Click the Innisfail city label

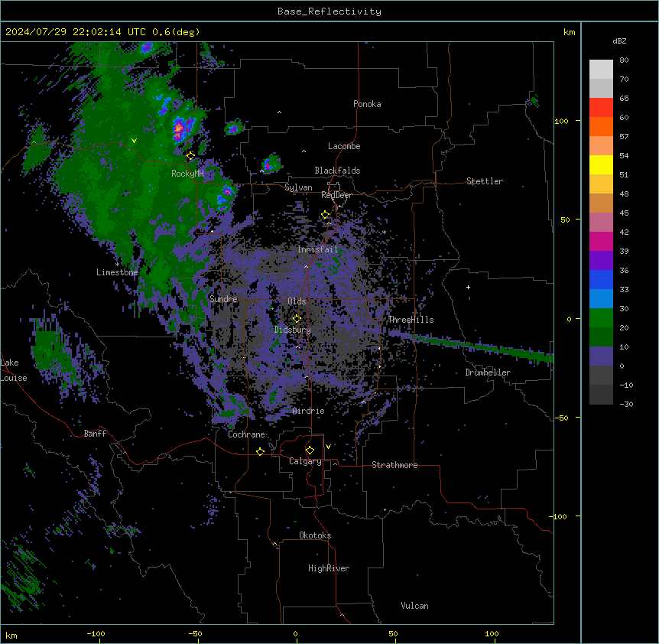(x=317, y=249)
